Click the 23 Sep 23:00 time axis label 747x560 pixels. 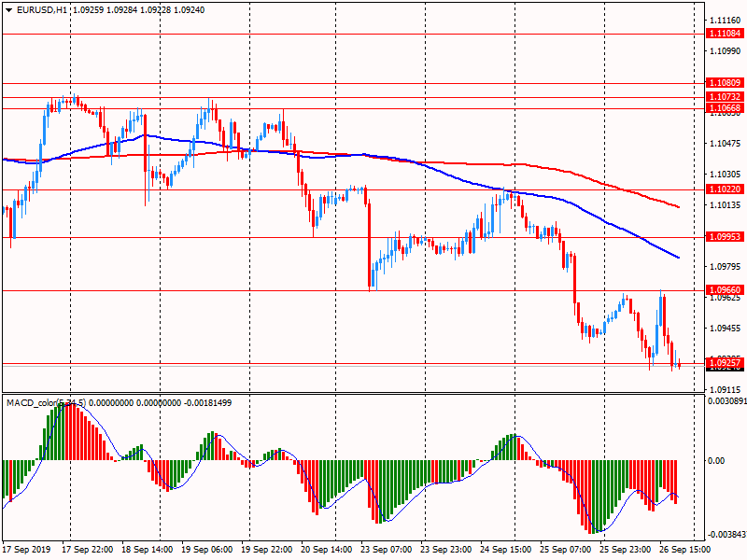(446, 550)
